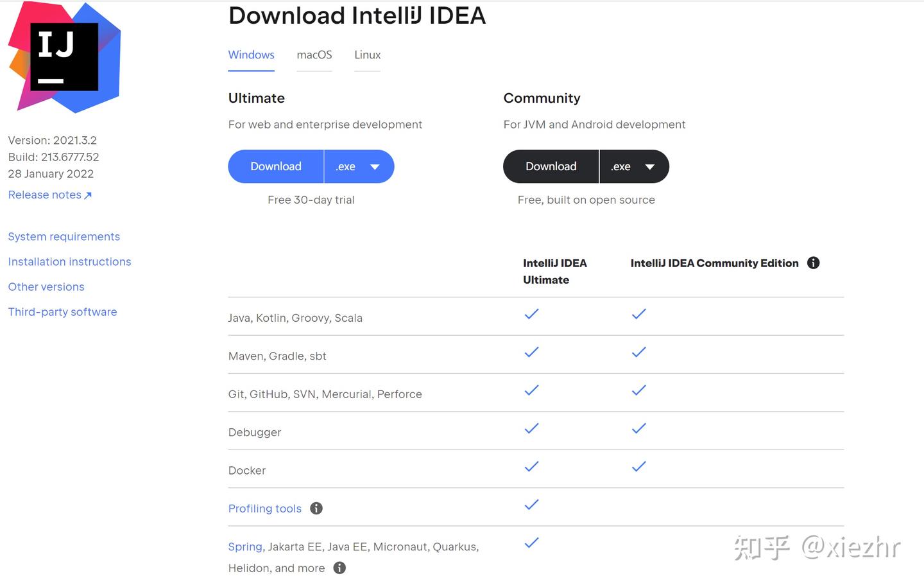Click the info icon beside Community Edition header
This screenshot has height=585, width=924.
coord(813,263)
